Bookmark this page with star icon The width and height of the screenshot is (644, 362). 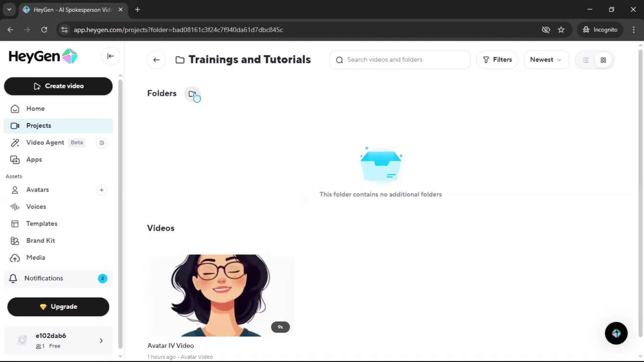tap(561, 30)
